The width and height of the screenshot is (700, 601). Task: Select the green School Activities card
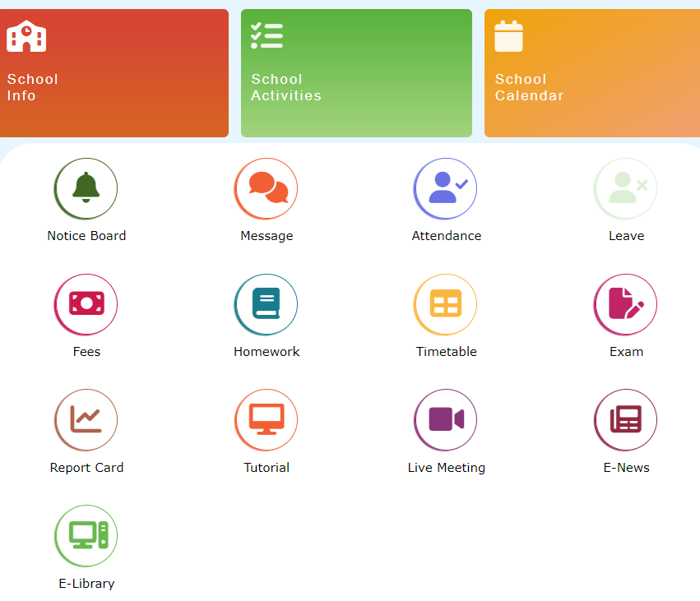pyautogui.click(x=356, y=73)
